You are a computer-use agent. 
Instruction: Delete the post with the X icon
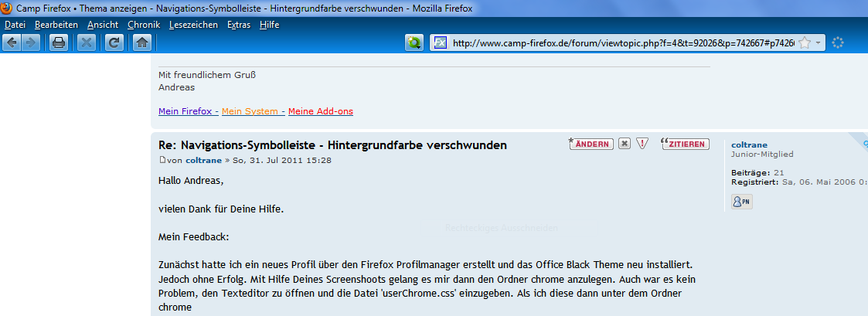click(x=625, y=144)
